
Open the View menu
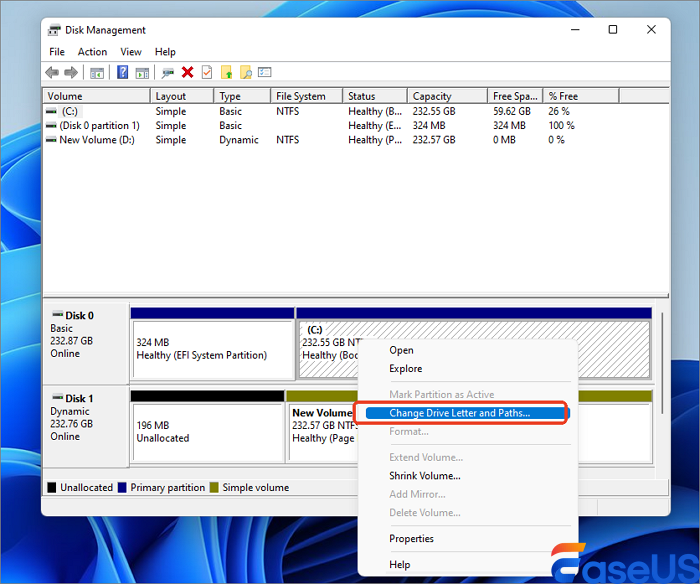point(131,52)
